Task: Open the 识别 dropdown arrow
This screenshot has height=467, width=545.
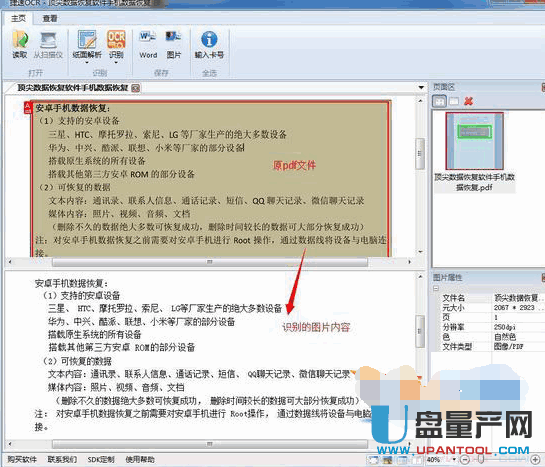Action: 116,63
